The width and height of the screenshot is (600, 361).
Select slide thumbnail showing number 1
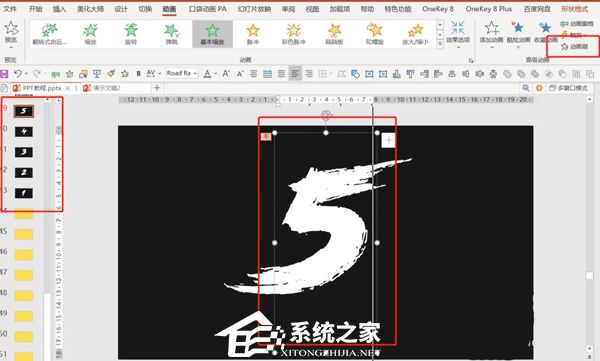pyautogui.click(x=24, y=193)
